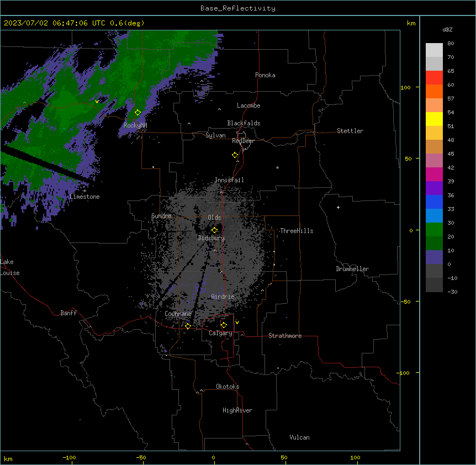Screen dimensions: 476x465
Task: Click the Blackfalds city label
Action: point(244,123)
